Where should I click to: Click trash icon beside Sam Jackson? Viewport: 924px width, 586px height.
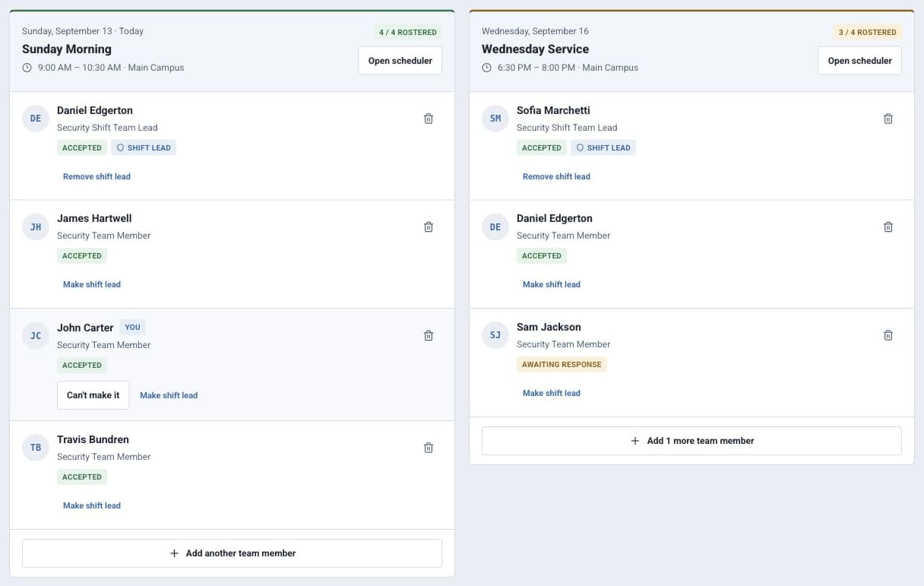(x=888, y=335)
